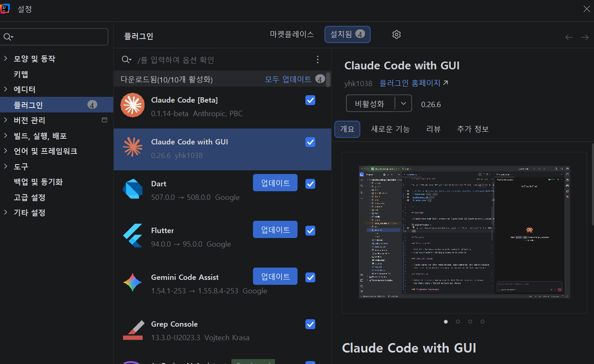
Task: Click the settings search magnifier icon
Action: [8, 37]
